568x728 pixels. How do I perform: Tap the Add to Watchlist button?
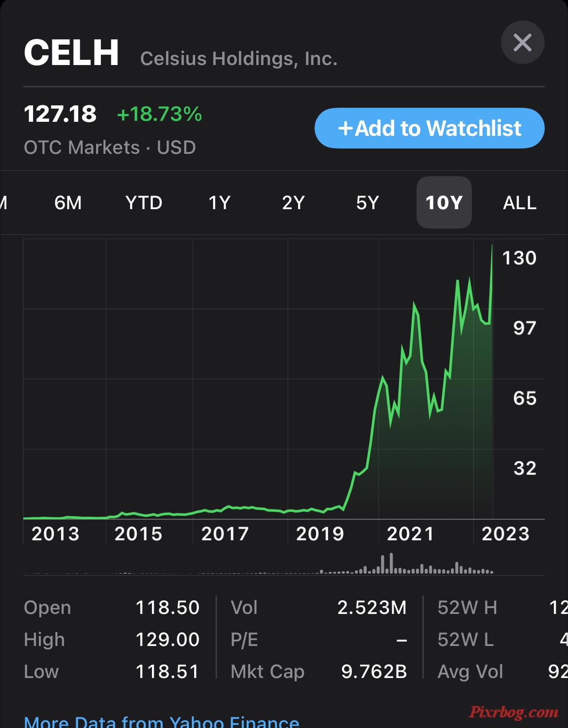(x=429, y=128)
